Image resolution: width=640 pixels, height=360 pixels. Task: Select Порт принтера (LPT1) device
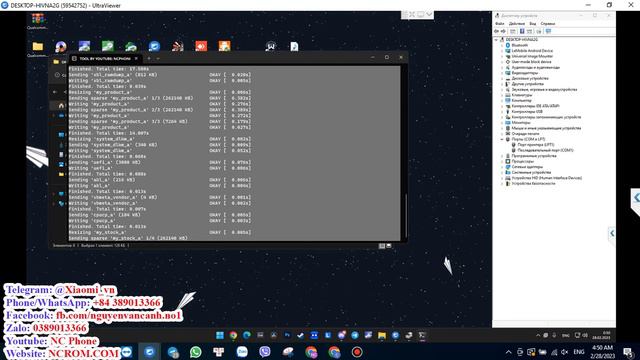click(536, 144)
